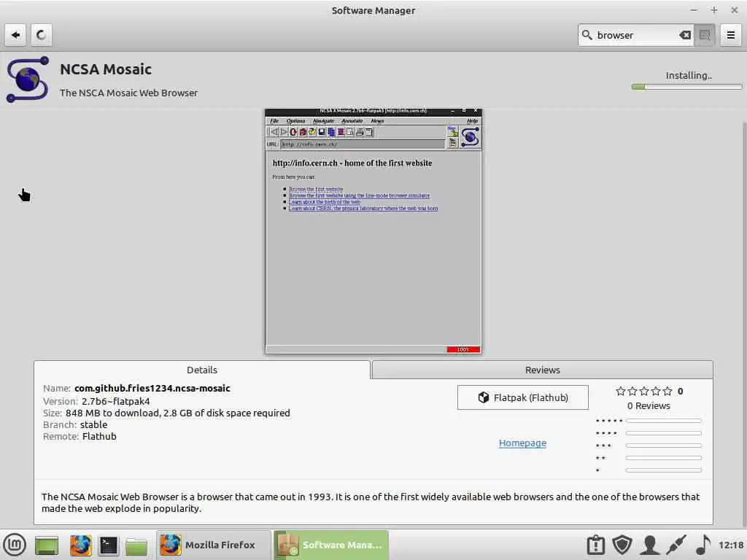Click the Installing progress bar
747x560 pixels.
point(686,87)
